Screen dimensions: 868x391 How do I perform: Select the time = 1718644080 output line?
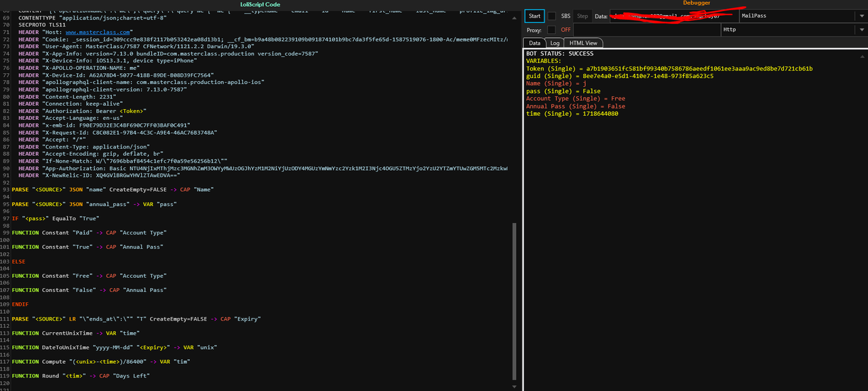click(x=572, y=114)
